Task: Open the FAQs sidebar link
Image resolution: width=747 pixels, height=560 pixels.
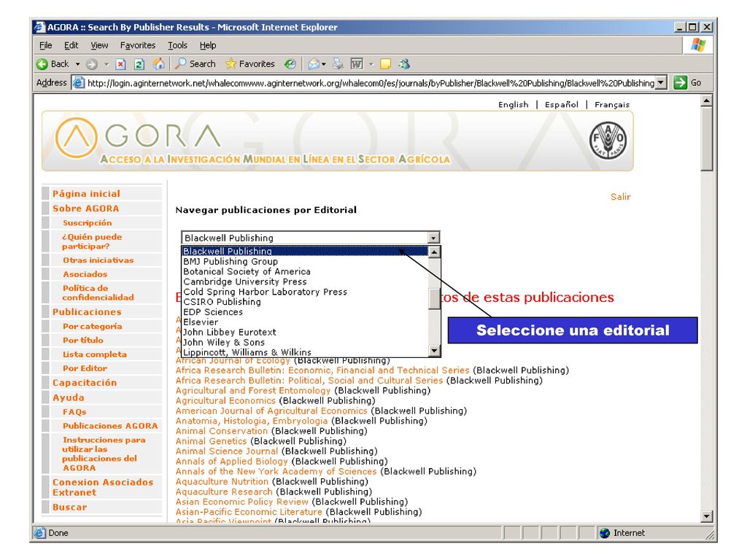Action: (x=74, y=412)
